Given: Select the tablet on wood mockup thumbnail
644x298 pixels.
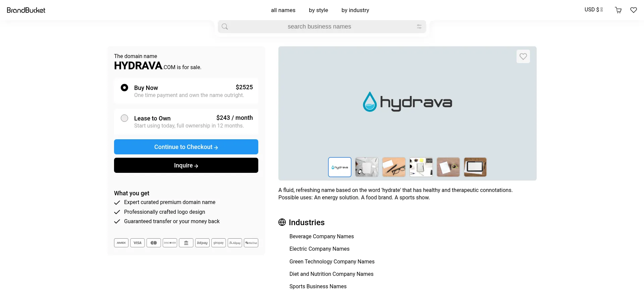Looking at the screenshot, I should [475, 167].
